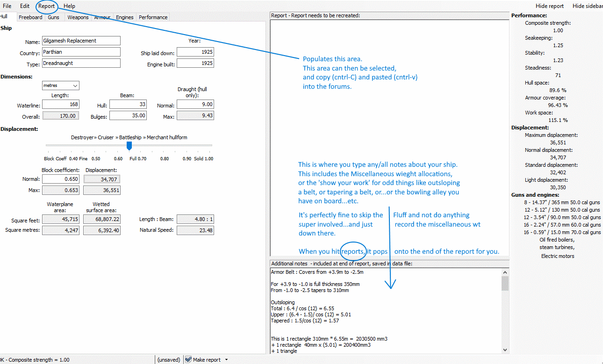Click the Country field showing Parthian
This screenshot has width=603, height=364.
tap(81, 52)
